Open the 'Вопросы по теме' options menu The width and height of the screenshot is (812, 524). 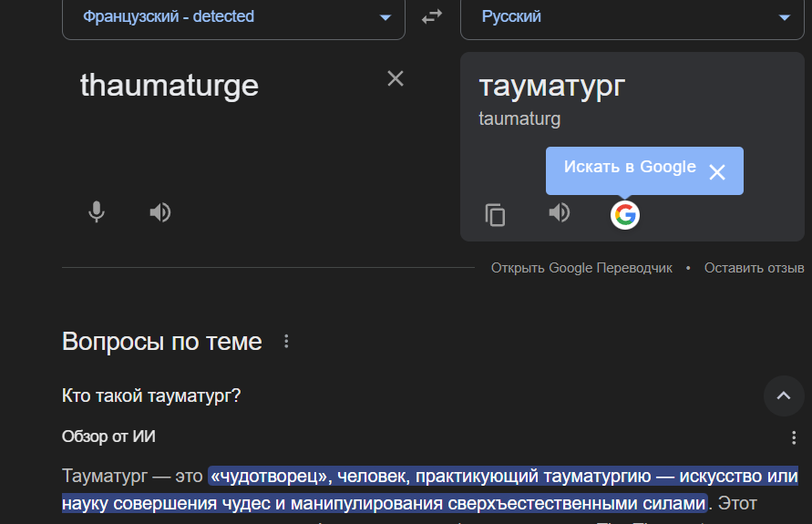click(287, 342)
